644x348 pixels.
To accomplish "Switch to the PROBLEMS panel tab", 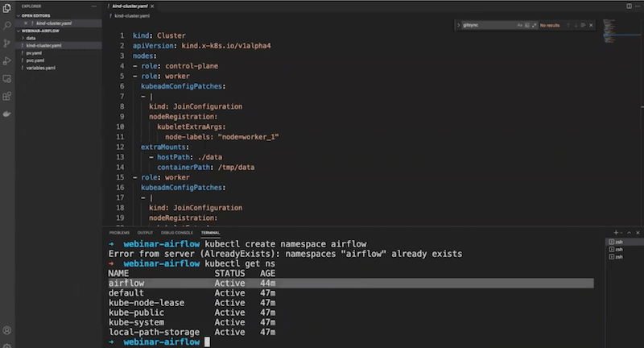I will click(x=119, y=233).
